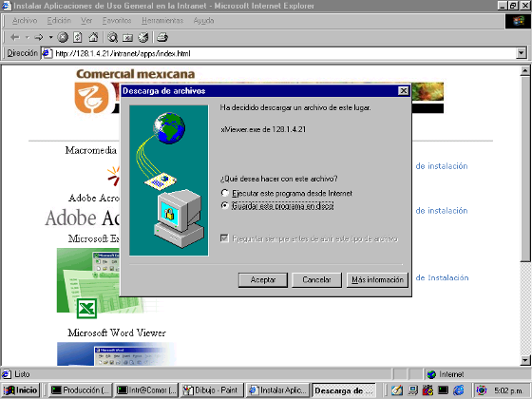Switch to 'Intr@Comer' taskbar window
Screen dimensions: 532x399
click(x=146, y=390)
